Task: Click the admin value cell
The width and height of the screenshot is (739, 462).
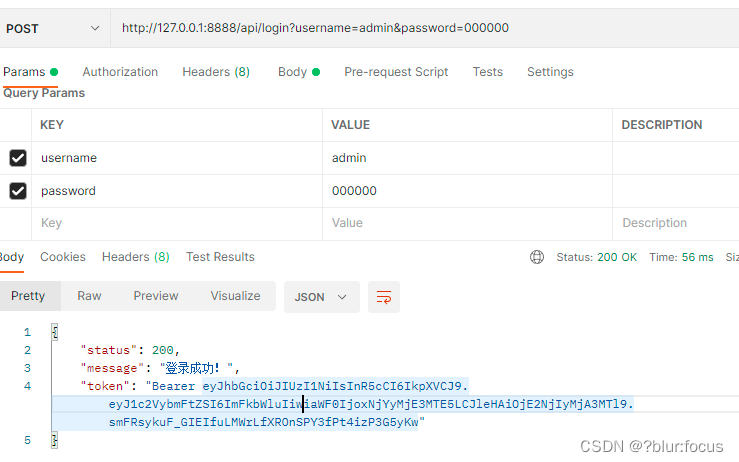Action: [x=467, y=158]
